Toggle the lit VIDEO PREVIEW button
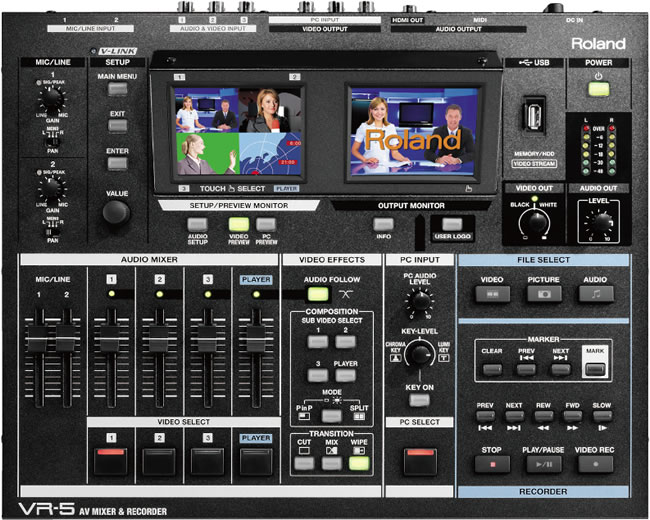650x520 pixels. tap(239, 224)
